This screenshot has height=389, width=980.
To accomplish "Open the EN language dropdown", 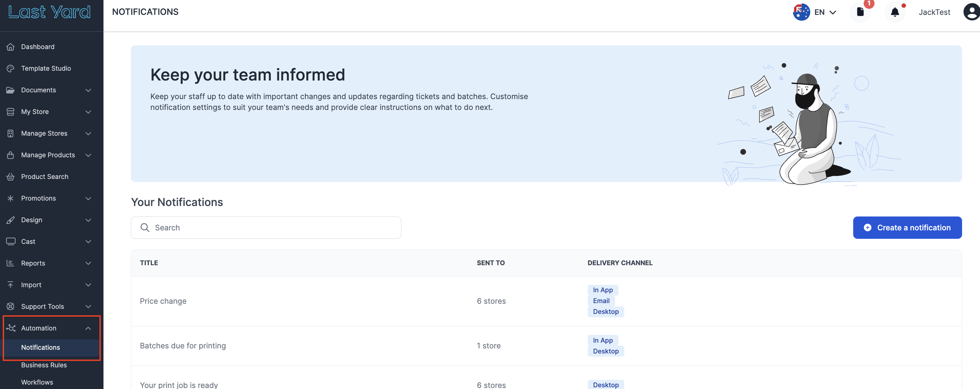I will 825,12.
